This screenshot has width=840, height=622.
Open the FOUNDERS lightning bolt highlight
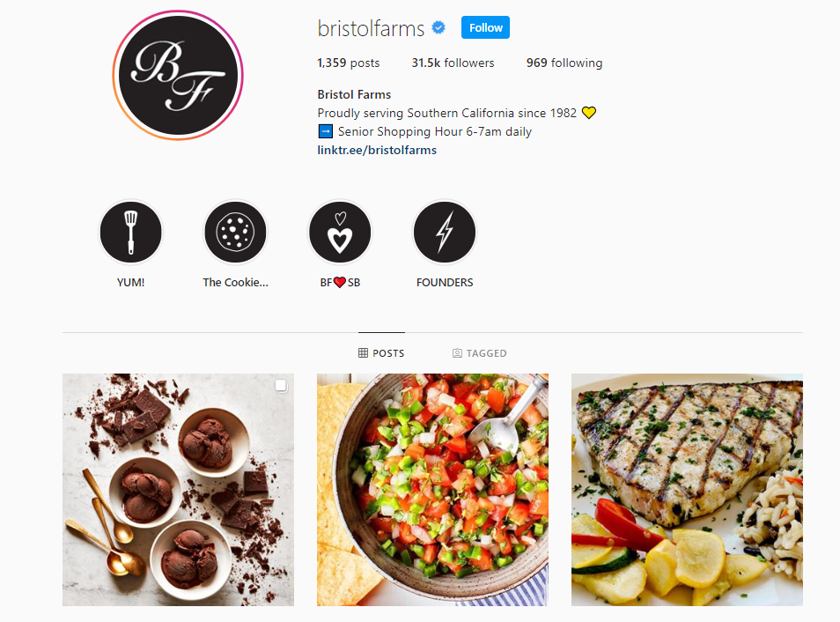tap(444, 233)
